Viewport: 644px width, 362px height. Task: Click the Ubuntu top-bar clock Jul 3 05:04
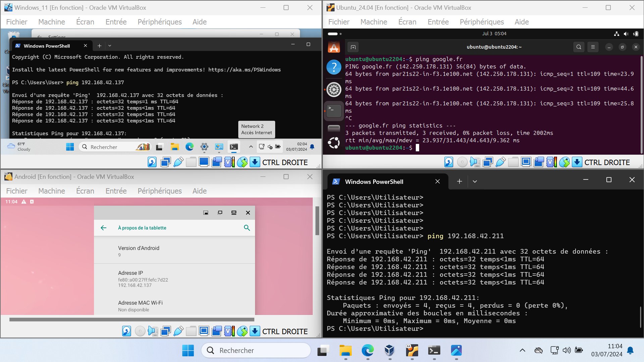point(494,34)
